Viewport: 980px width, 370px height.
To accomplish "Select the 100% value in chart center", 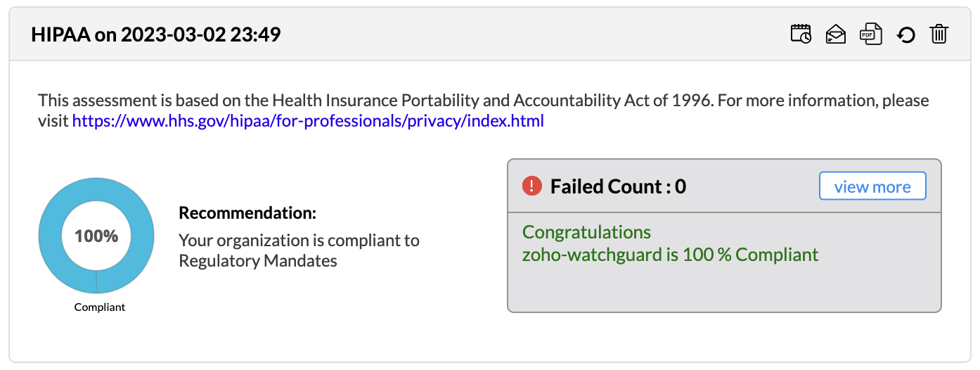I will [x=96, y=236].
